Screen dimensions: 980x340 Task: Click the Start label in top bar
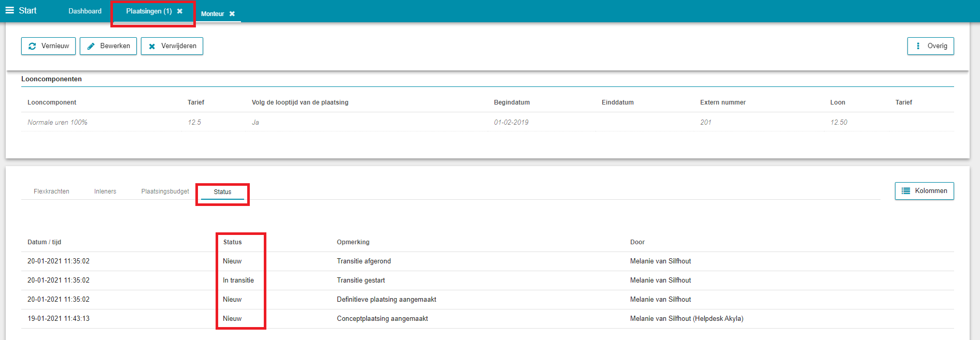coord(27,10)
